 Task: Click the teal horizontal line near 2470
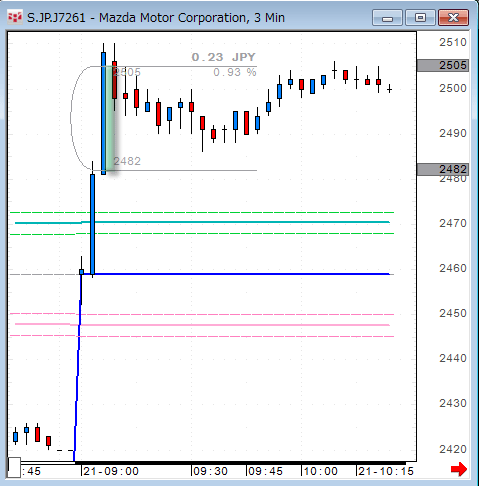[202, 222]
